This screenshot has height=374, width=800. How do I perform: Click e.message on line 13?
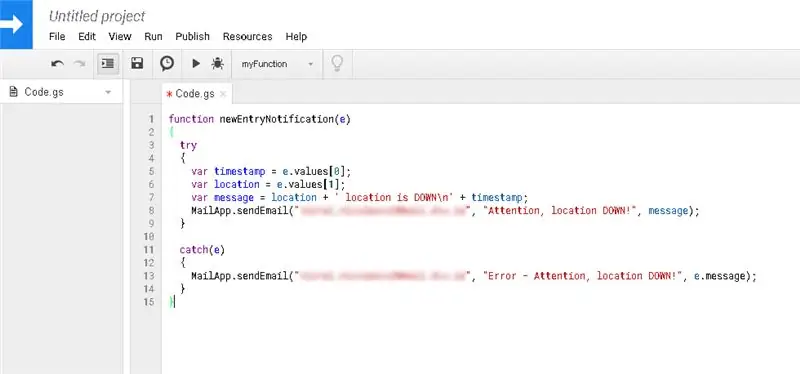point(719,276)
